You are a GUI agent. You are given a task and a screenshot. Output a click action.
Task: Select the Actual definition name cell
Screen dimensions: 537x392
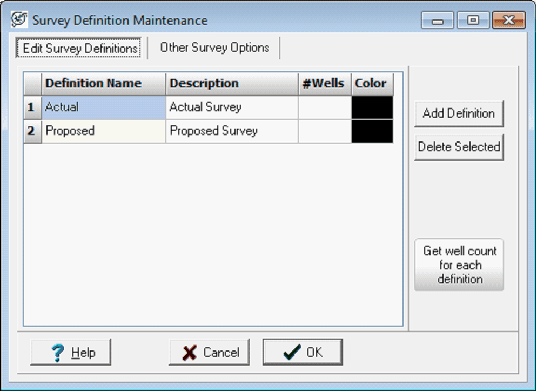pyautogui.click(x=104, y=107)
